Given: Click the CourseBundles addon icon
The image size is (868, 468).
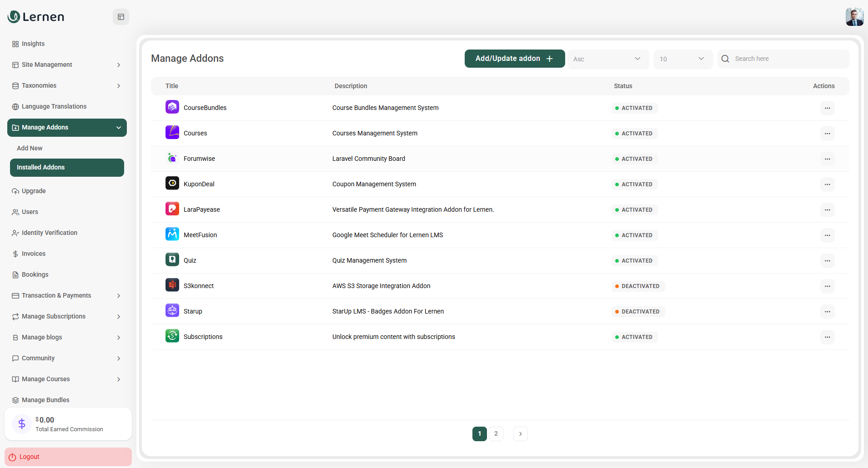Looking at the screenshot, I should click(x=172, y=107).
